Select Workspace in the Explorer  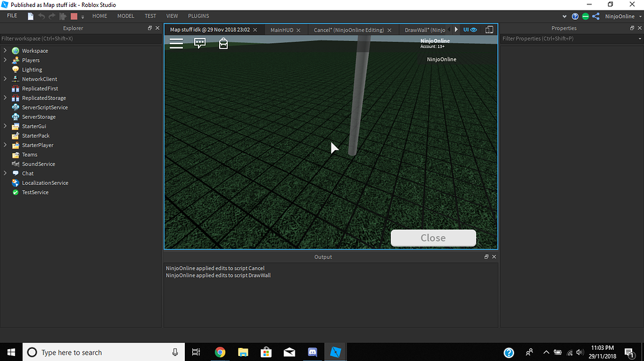35,50
